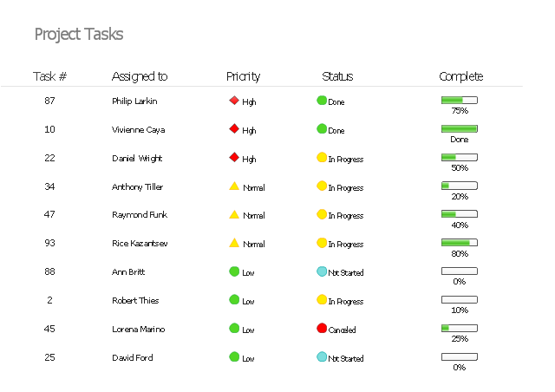Click the Complete column header
555x392 pixels.
coord(461,76)
